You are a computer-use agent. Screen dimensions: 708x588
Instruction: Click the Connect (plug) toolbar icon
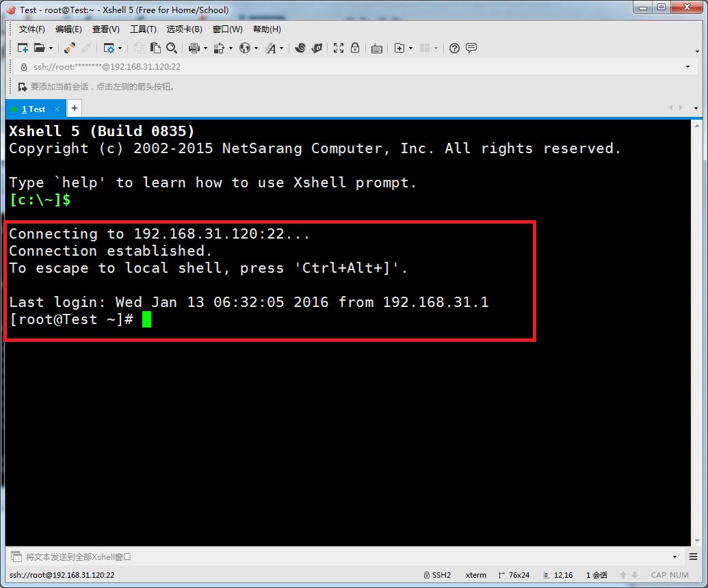click(x=70, y=48)
